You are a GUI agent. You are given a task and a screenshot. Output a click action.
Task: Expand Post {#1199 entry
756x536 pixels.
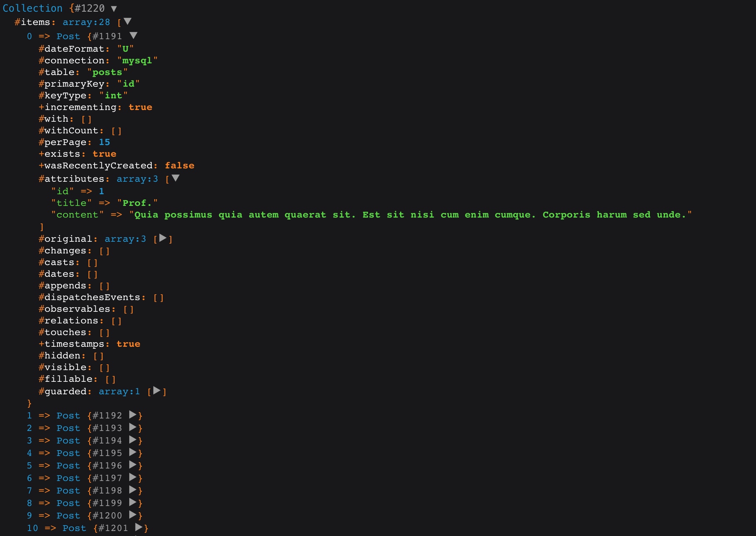(133, 502)
